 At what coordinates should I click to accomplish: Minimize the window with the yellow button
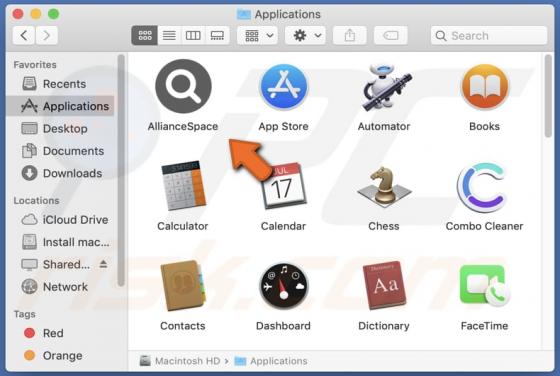36,14
